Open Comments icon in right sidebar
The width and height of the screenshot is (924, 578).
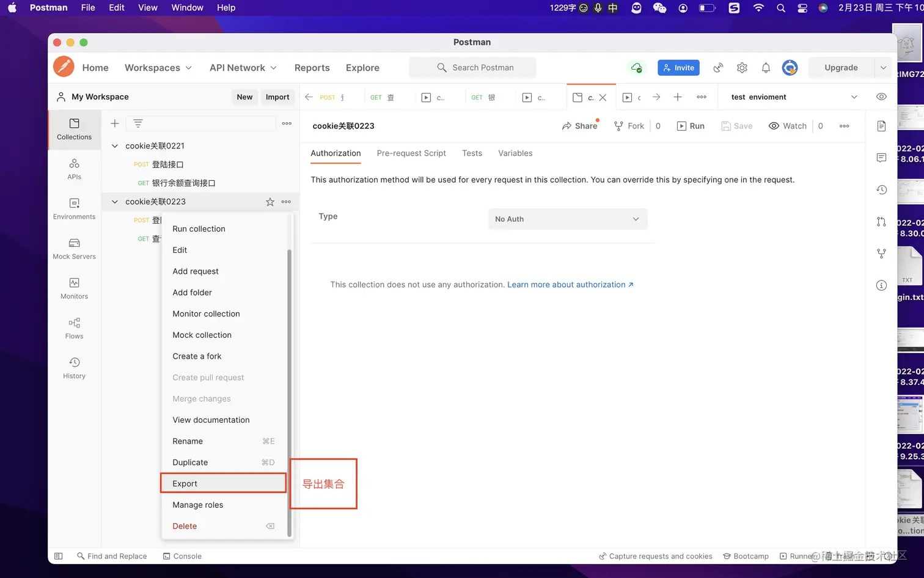[x=881, y=158]
